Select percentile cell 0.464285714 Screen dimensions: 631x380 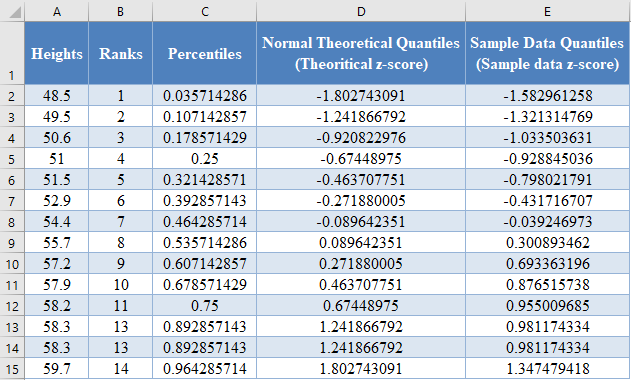205,222
